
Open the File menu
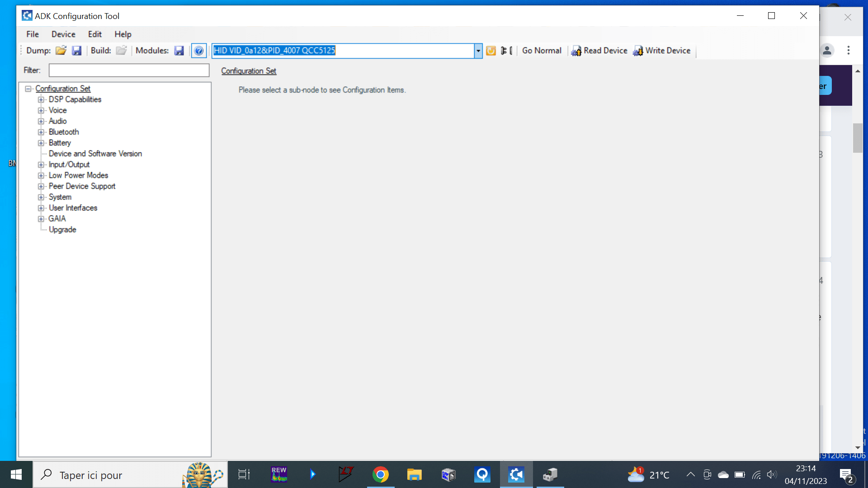tap(33, 34)
